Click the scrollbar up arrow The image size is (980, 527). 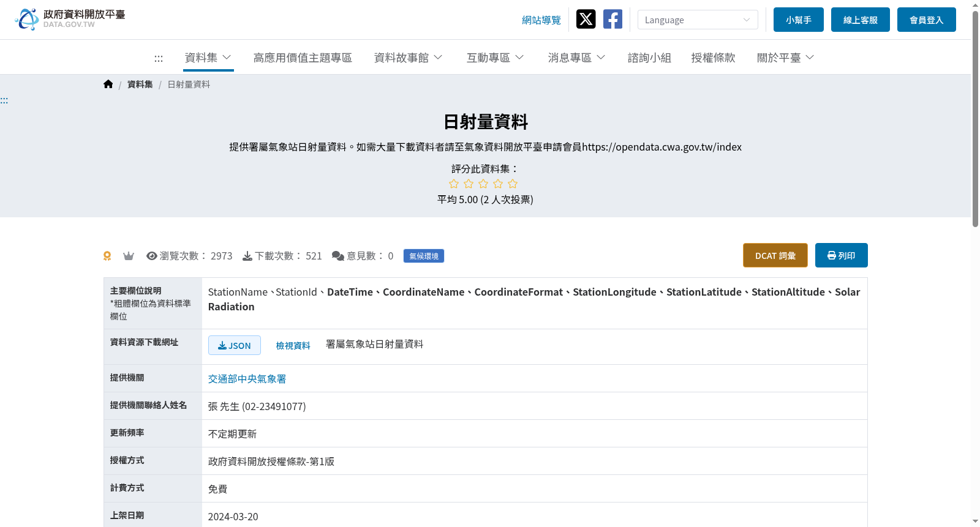(975, 5)
